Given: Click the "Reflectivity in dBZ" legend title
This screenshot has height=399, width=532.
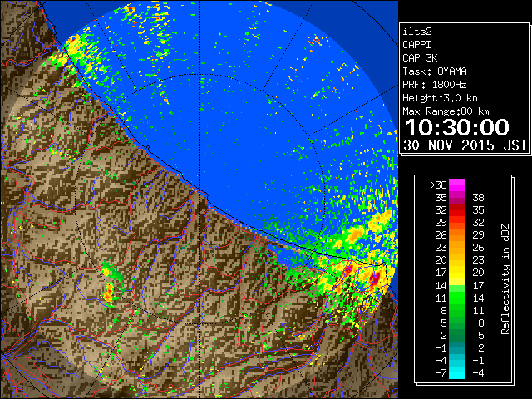Looking at the screenshot, I should (505, 279).
